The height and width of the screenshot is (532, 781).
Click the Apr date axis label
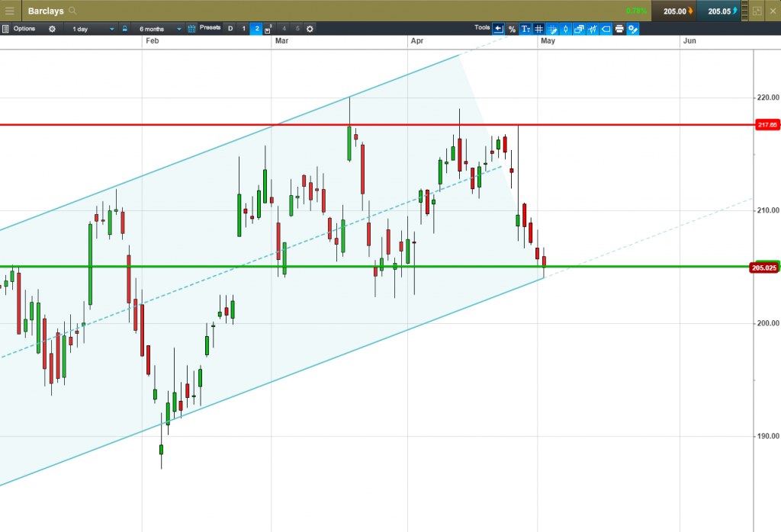click(x=417, y=41)
